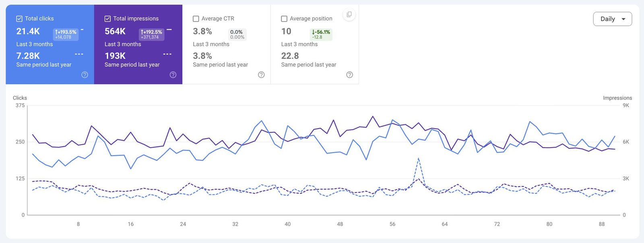Click dashed line legend beside 7.28K

pos(79,54)
